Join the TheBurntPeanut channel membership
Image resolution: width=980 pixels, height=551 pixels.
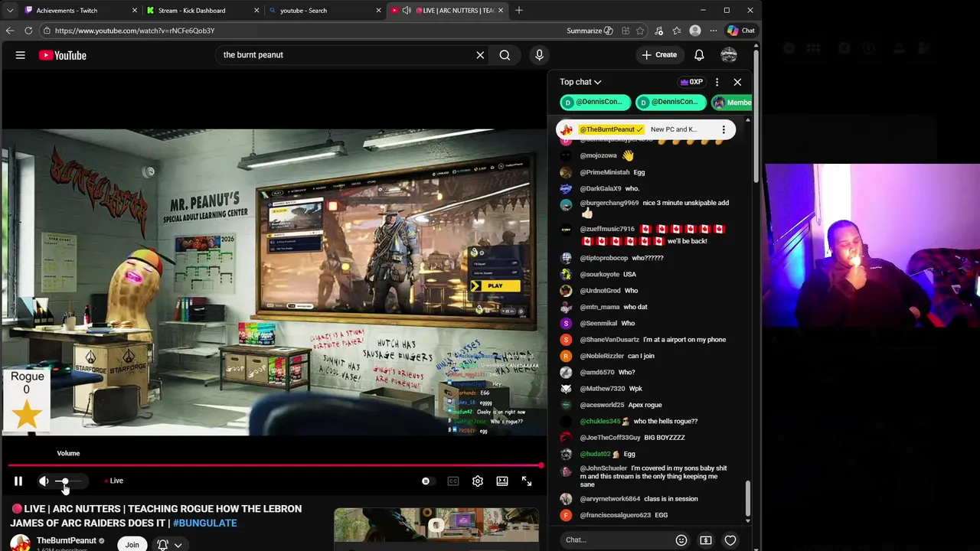coord(132,544)
